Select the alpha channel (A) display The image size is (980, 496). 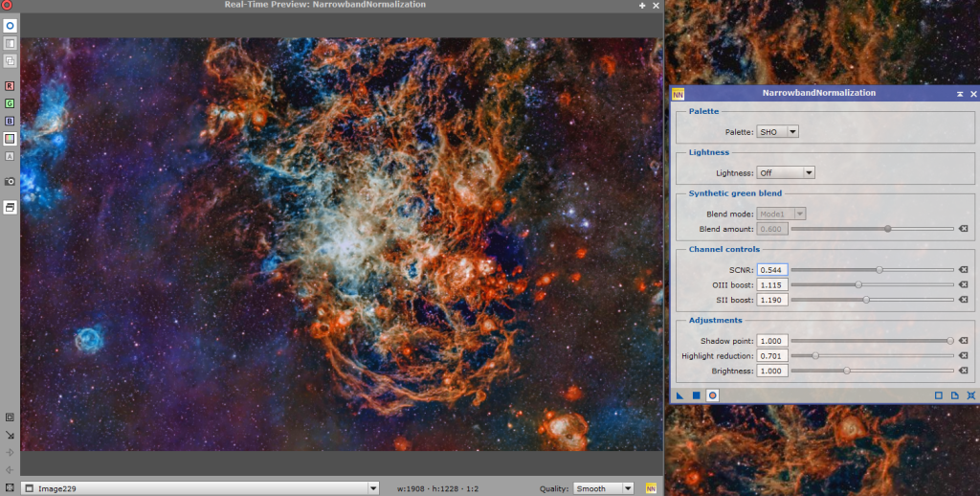10,156
